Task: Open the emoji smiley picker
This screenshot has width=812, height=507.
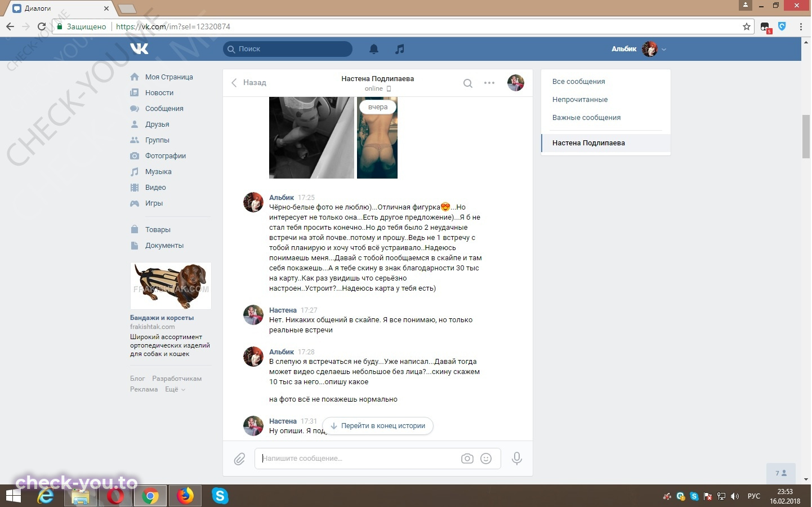Action: coord(486,459)
